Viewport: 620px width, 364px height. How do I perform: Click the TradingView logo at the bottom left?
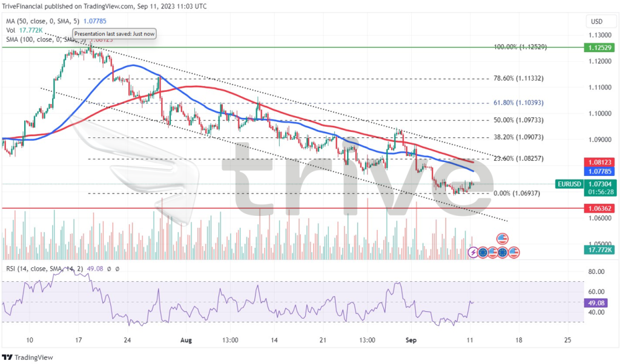coord(27,357)
